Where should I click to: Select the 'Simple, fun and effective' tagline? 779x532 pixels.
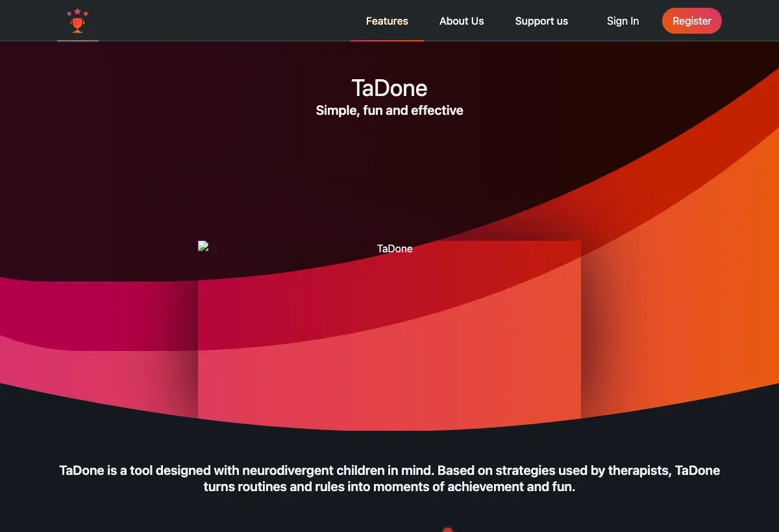389,110
